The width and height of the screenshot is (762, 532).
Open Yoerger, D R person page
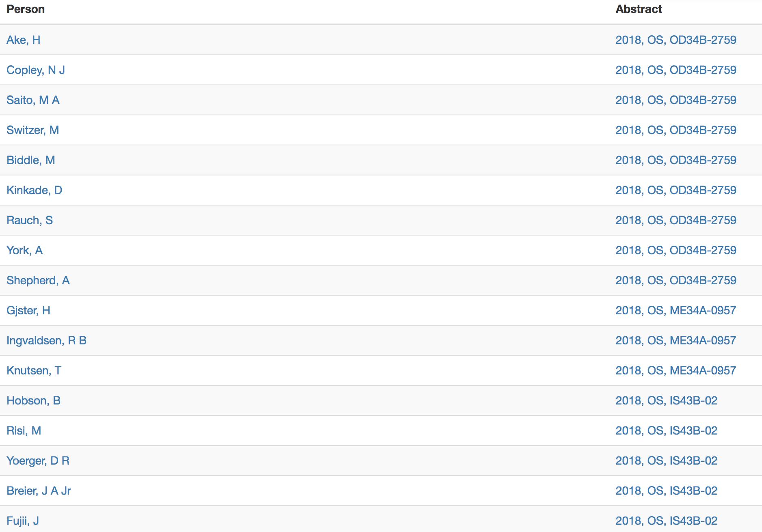38,461
